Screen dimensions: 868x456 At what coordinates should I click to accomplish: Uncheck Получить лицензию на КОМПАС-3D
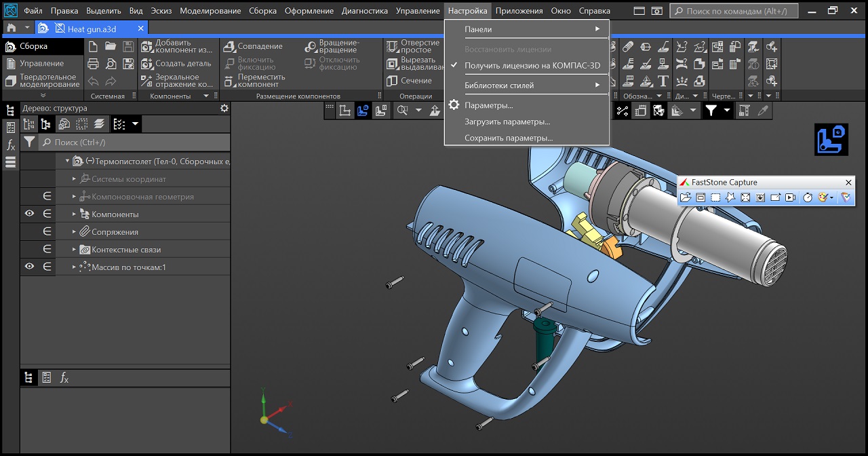pos(532,66)
